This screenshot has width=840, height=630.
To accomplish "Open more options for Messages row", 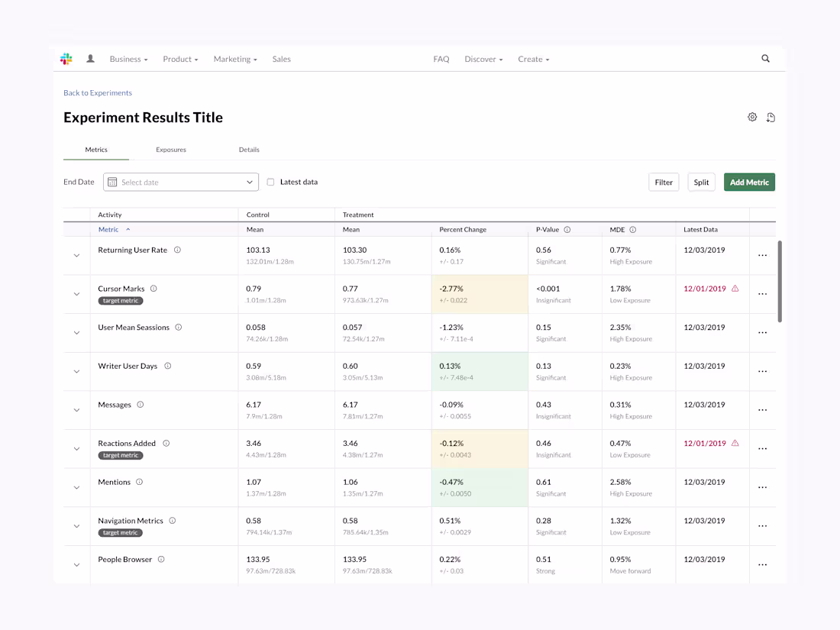I will (x=762, y=410).
